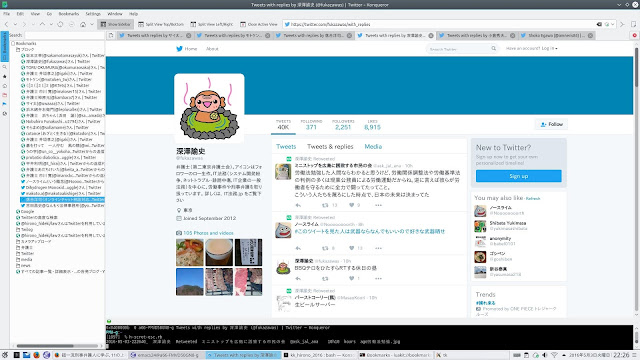This screenshot has width=640, height=360.
Task: Click the Stop loading icon
Action: pyautogui.click(x=72, y=24)
